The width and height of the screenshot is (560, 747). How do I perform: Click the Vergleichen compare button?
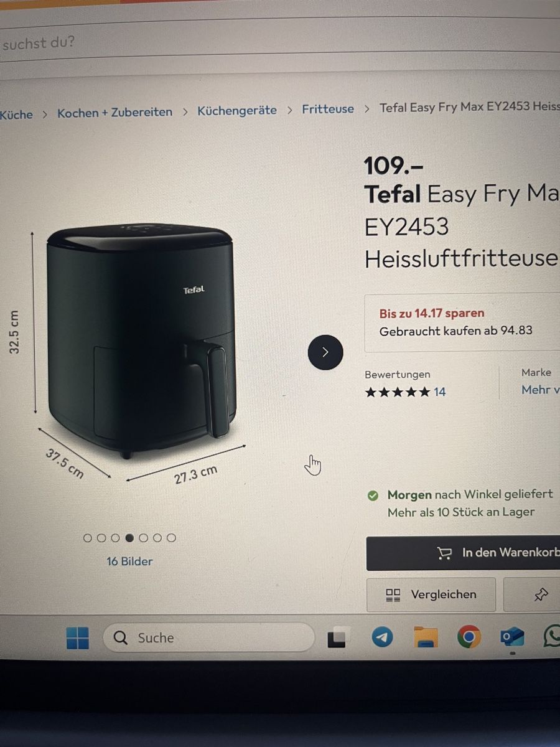point(431,595)
